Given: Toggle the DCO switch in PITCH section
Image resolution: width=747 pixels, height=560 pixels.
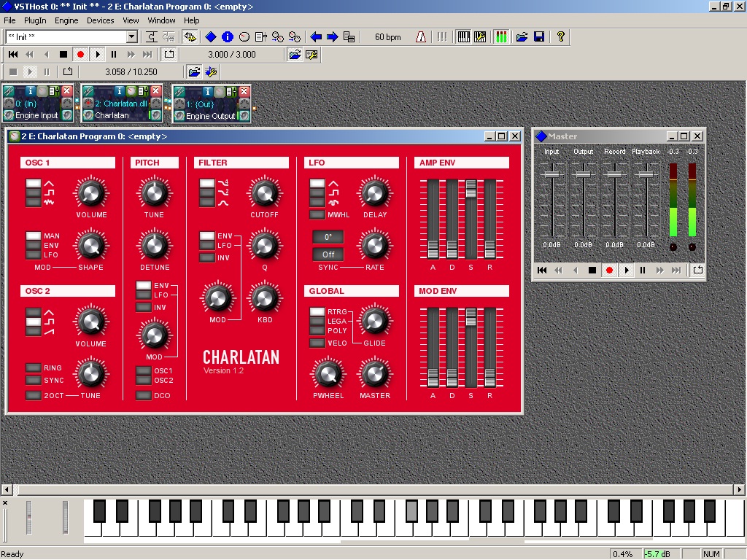Looking at the screenshot, I should point(144,395).
